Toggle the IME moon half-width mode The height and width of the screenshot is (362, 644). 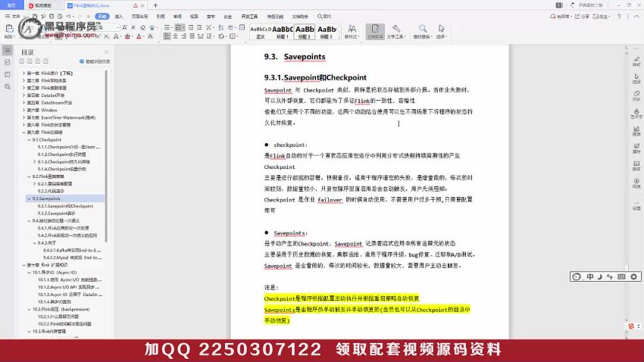(599, 276)
